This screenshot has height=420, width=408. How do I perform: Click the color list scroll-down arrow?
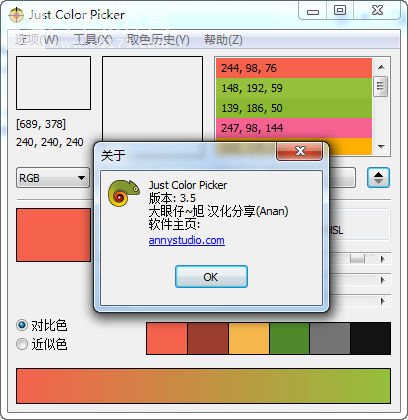(x=381, y=146)
